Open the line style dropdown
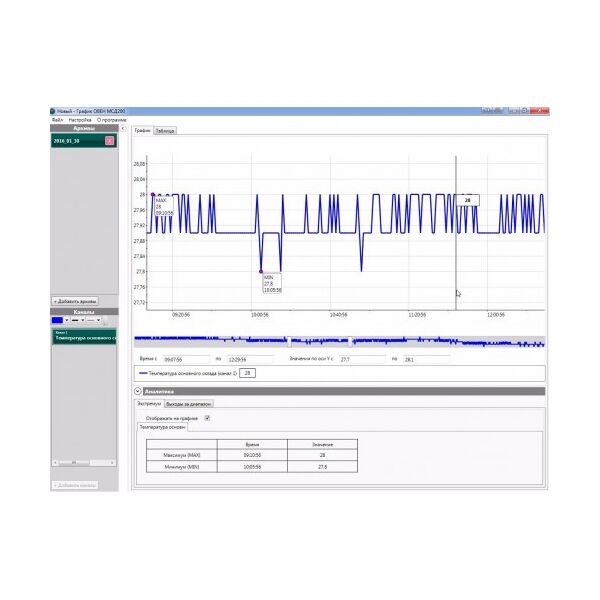 97,321
